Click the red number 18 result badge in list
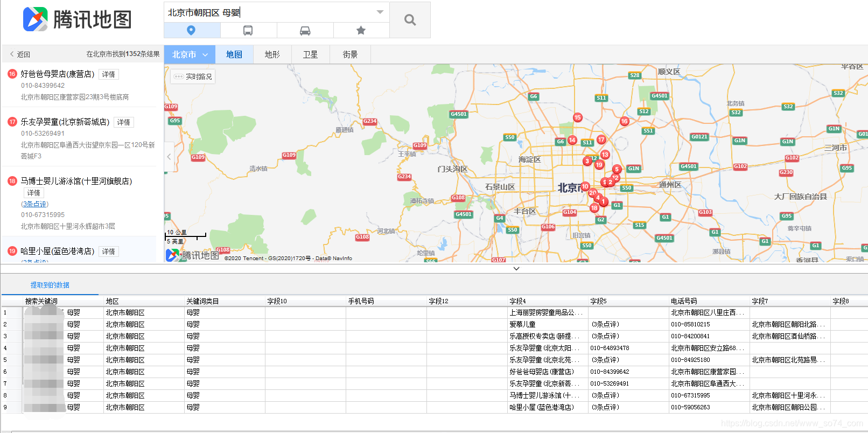This screenshot has height=433, width=868. tap(12, 181)
